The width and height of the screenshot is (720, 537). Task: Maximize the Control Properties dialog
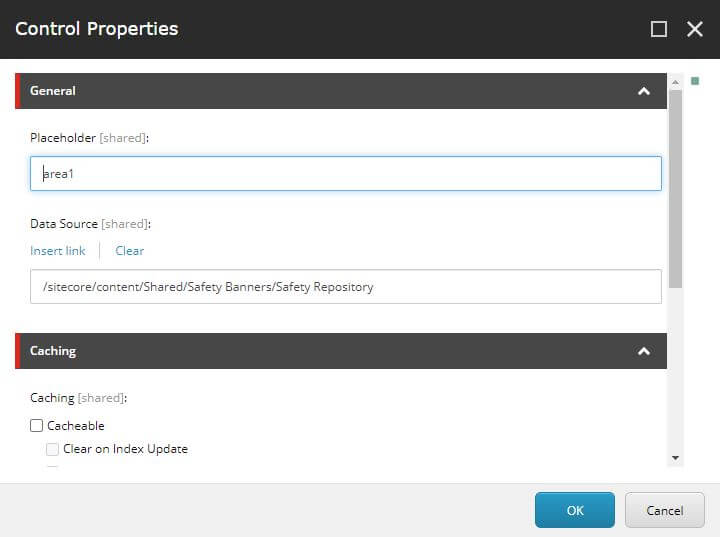point(659,29)
